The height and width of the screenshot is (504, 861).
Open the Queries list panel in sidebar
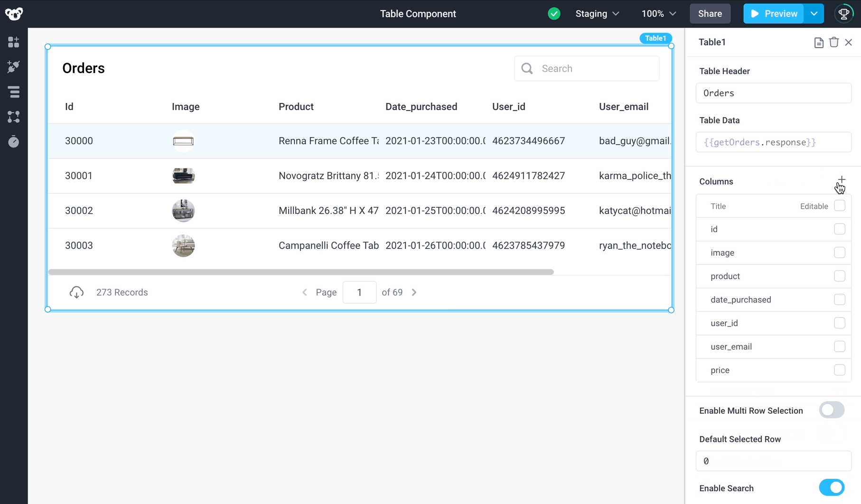pyautogui.click(x=13, y=92)
